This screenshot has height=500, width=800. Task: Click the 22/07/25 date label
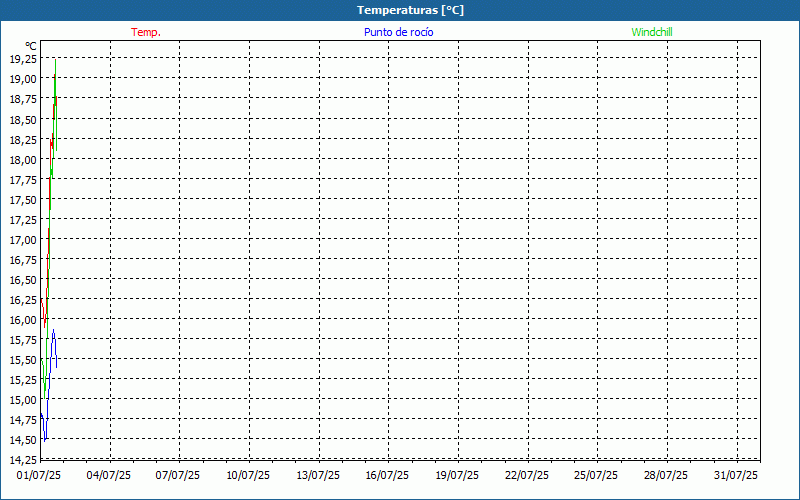pyautogui.click(x=527, y=476)
